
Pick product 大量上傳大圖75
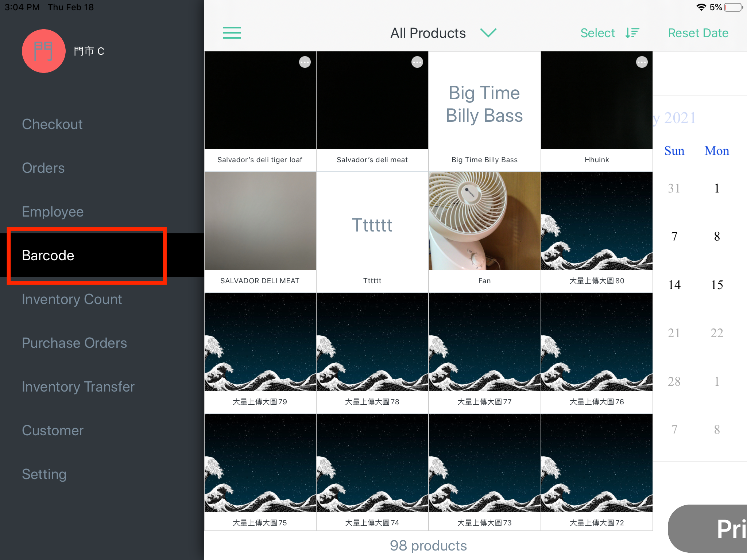pos(260,472)
